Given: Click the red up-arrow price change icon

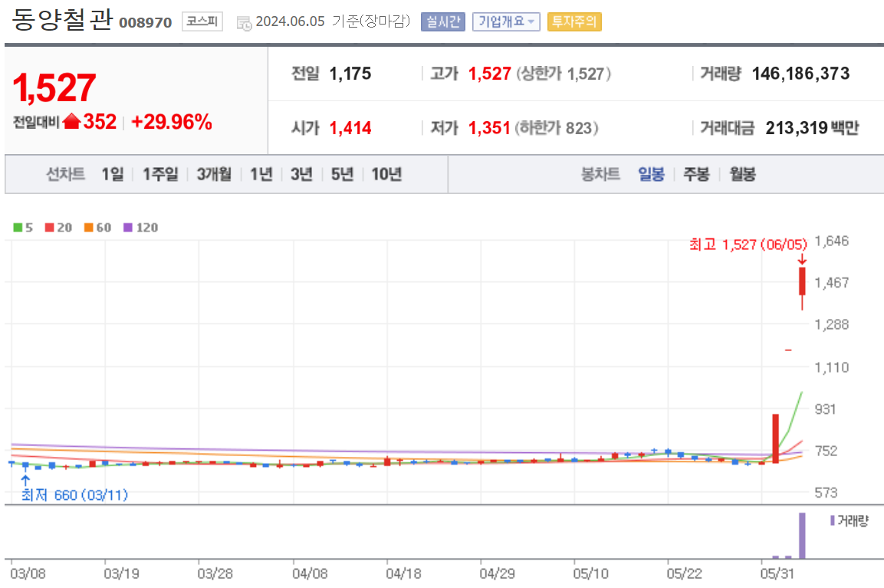Looking at the screenshot, I should click(x=71, y=121).
